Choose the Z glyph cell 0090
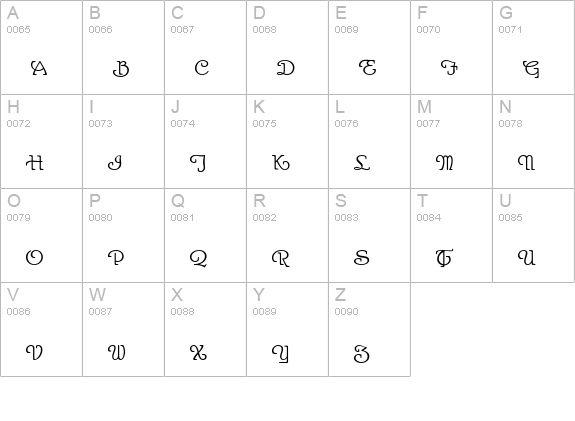Screen dimensions: 575x421 point(370,329)
